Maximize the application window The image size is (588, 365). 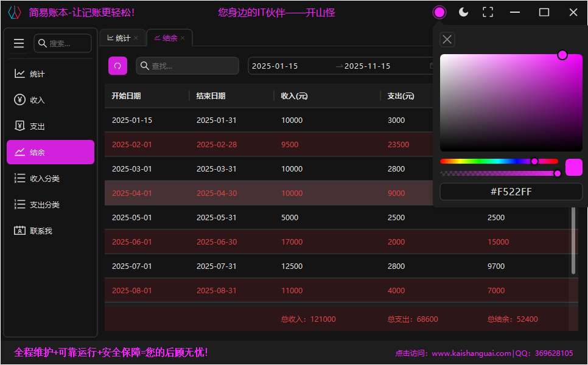(x=544, y=12)
